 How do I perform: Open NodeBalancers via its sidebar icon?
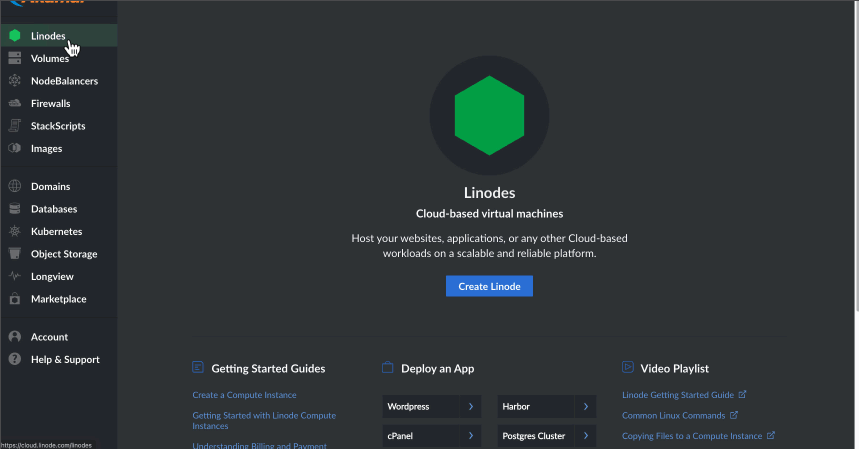(x=14, y=81)
